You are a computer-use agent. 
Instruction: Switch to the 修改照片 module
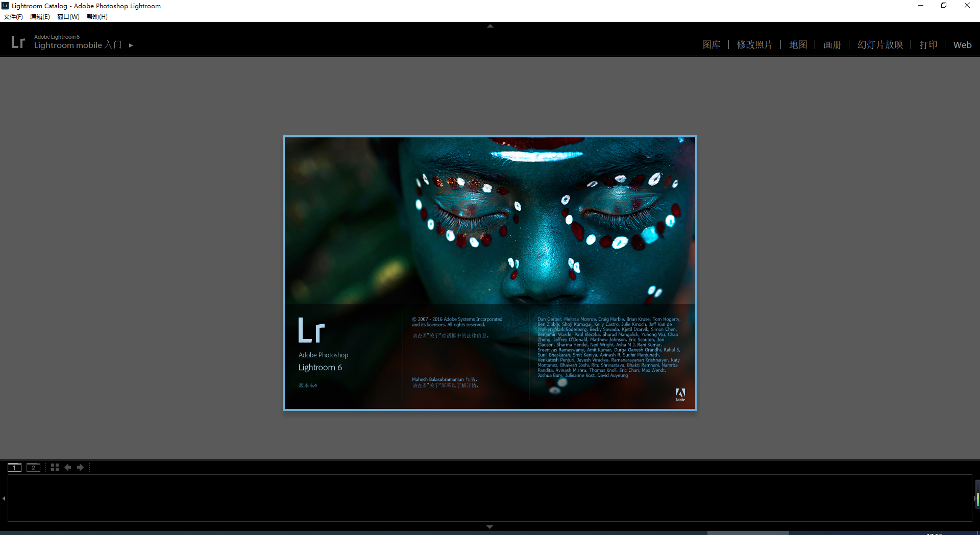[x=754, y=45]
